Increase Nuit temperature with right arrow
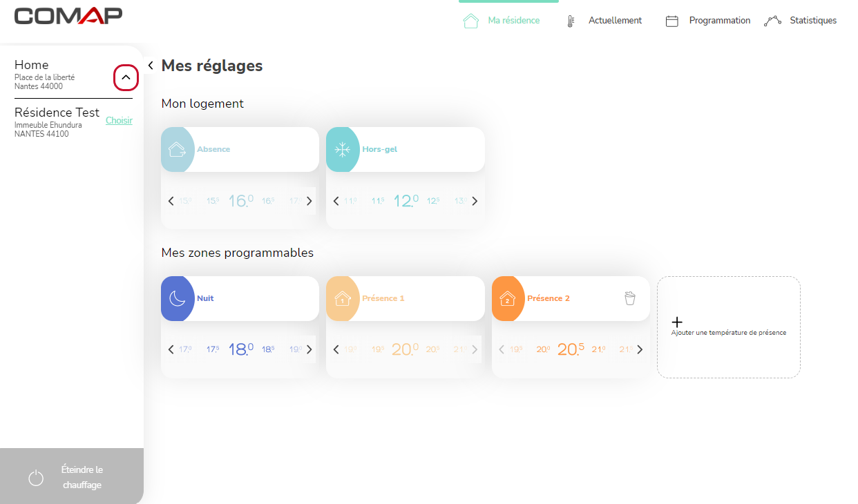858x504 pixels. 309,349
